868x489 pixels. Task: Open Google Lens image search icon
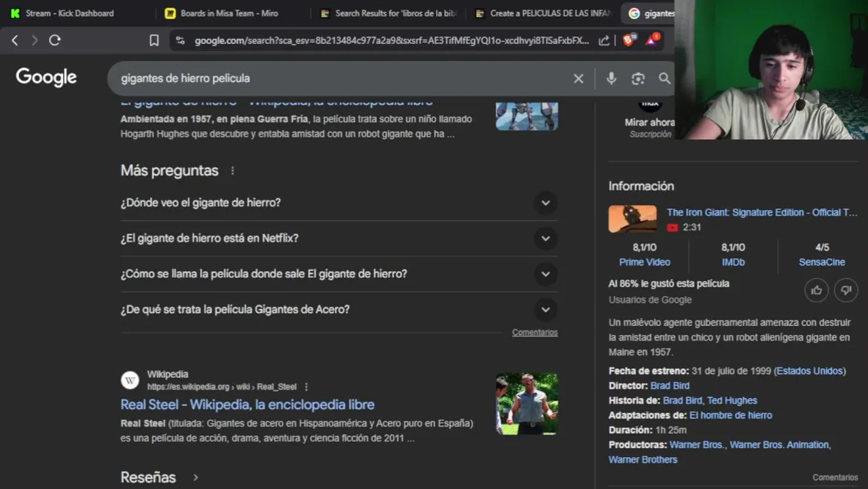pos(638,79)
